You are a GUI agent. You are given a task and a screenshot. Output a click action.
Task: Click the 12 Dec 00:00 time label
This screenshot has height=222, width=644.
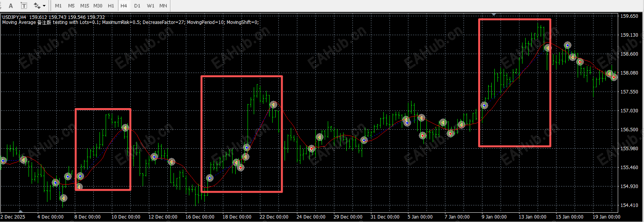coord(163,217)
